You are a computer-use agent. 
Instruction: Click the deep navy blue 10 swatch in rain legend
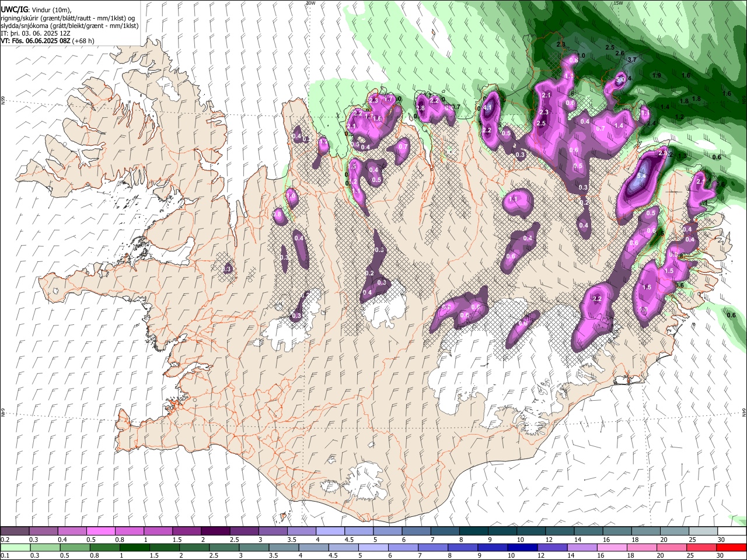[523, 548]
